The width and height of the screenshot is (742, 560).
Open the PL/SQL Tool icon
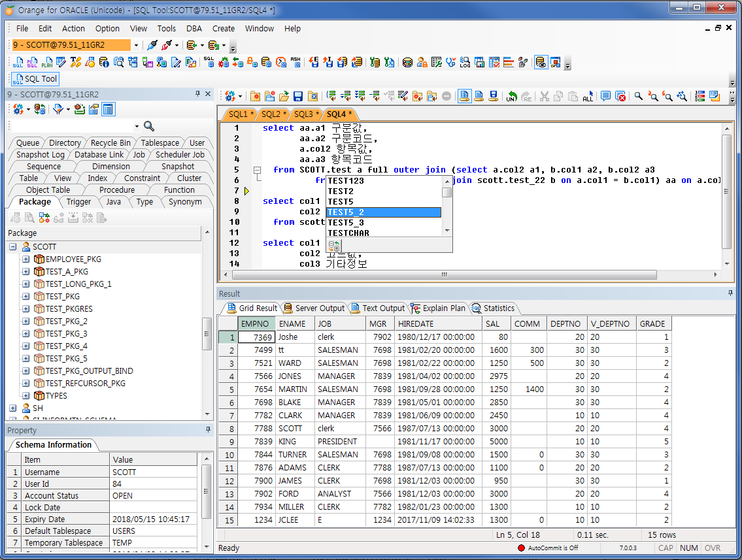coord(32,63)
